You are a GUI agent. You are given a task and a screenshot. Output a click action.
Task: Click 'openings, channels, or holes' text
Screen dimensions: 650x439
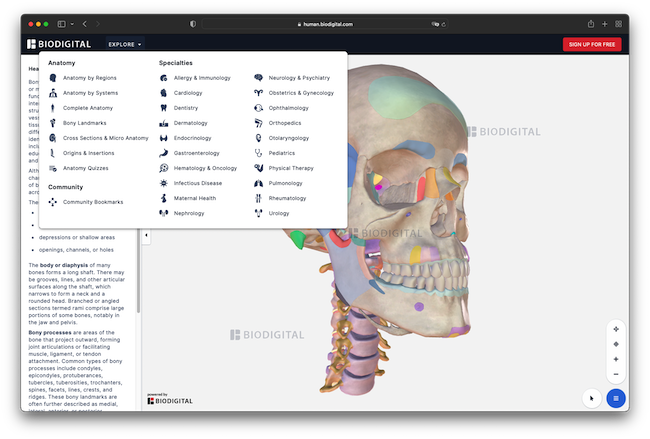pyautogui.click(x=76, y=250)
